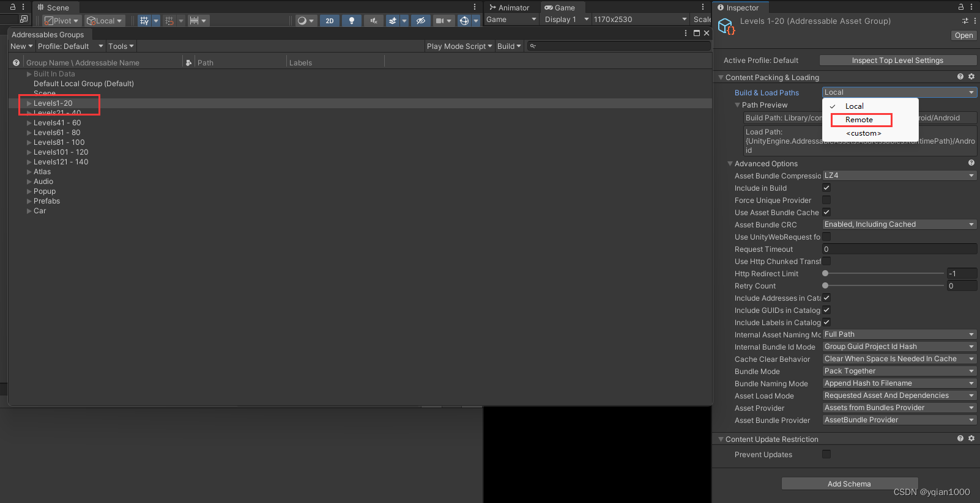Toggle scene gizmos globe icon
This screenshot has height=503, width=980.
point(464,21)
